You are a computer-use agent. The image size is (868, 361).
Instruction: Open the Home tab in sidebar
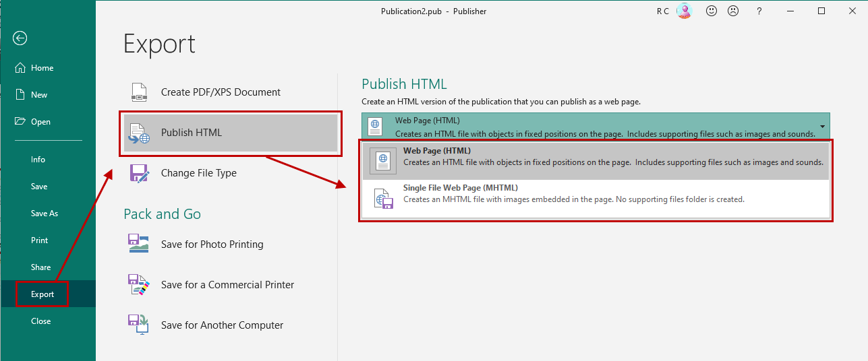42,68
